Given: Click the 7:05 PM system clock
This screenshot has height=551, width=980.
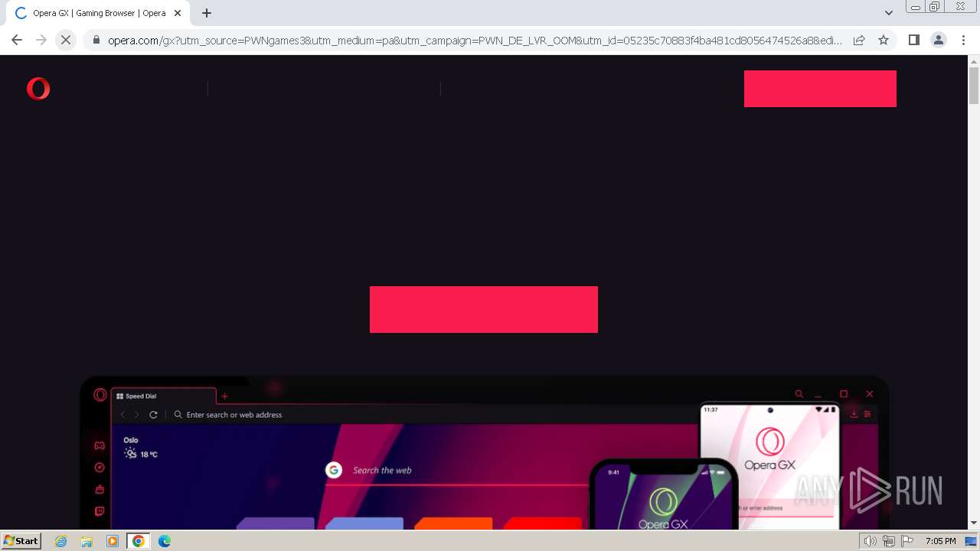Looking at the screenshot, I should 940,541.
